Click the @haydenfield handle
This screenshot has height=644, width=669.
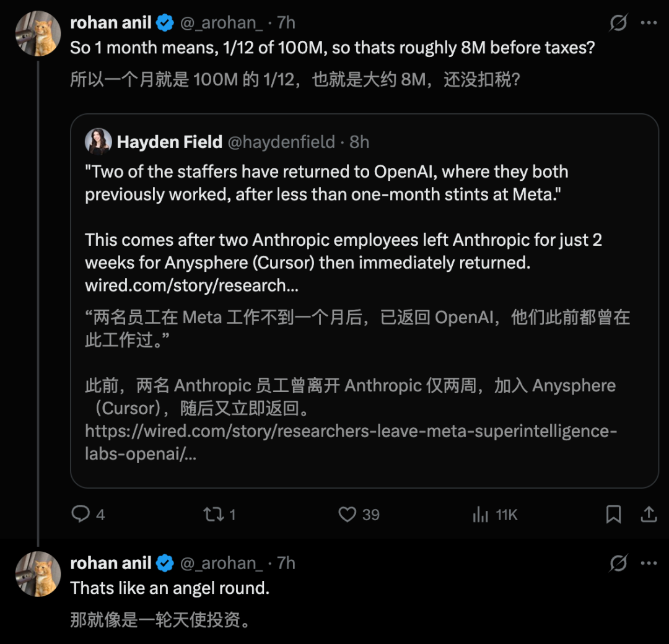tap(281, 142)
